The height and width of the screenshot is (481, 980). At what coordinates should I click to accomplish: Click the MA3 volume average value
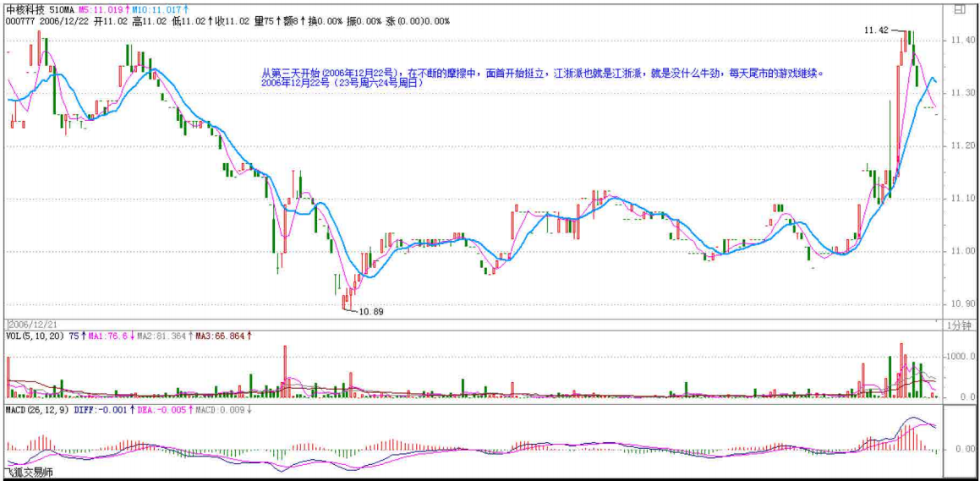tap(223, 336)
